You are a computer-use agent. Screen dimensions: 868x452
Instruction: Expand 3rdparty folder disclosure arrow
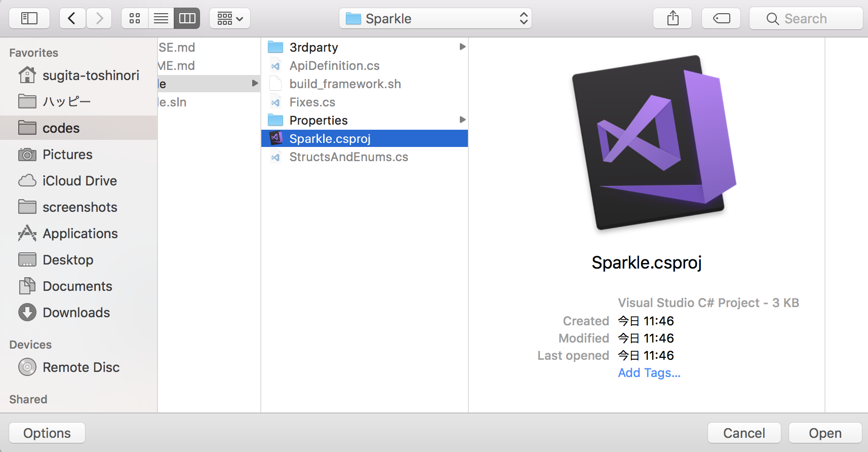coord(462,47)
